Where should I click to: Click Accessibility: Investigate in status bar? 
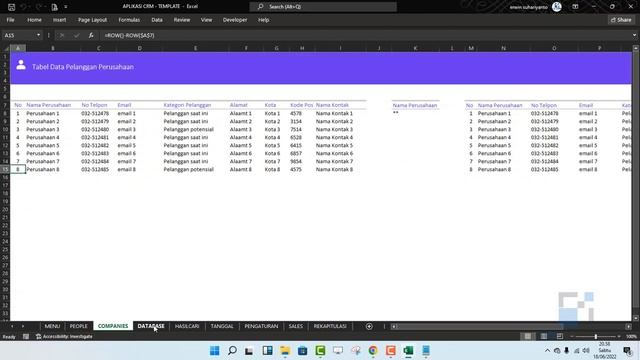coord(64,337)
